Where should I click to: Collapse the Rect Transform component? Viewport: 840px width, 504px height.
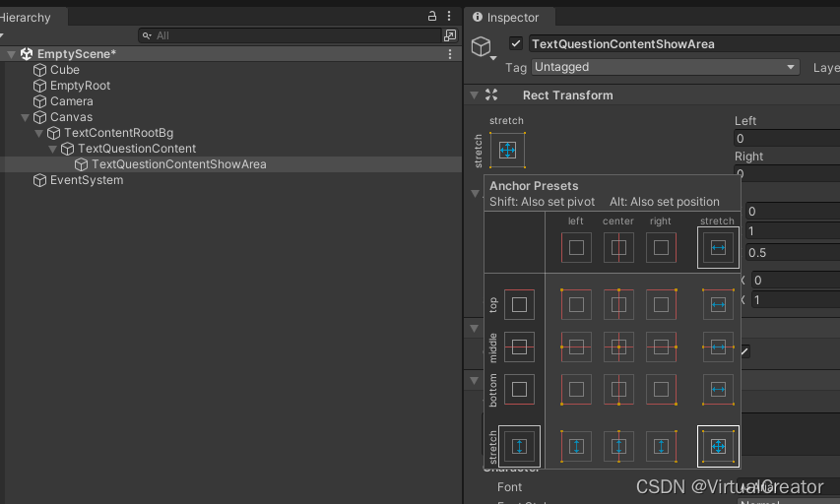pos(475,95)
